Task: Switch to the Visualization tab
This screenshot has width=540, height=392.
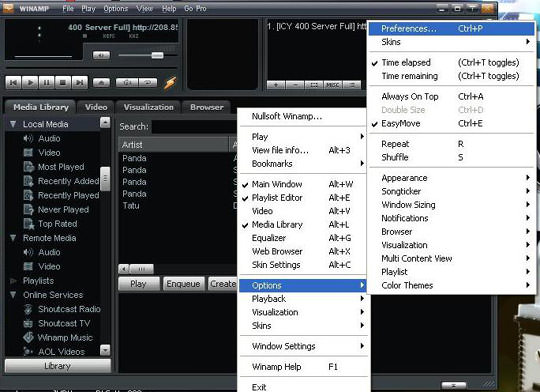Action: coord(148,107)
